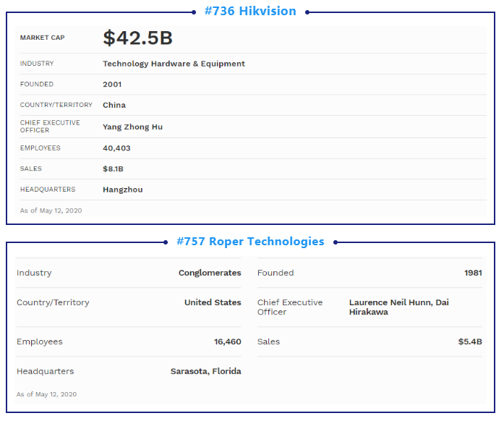
Task: Click 'CHIEF EXECUTIVE OFFICER' label in Hikvision card
Action: (x=50, y=127)
